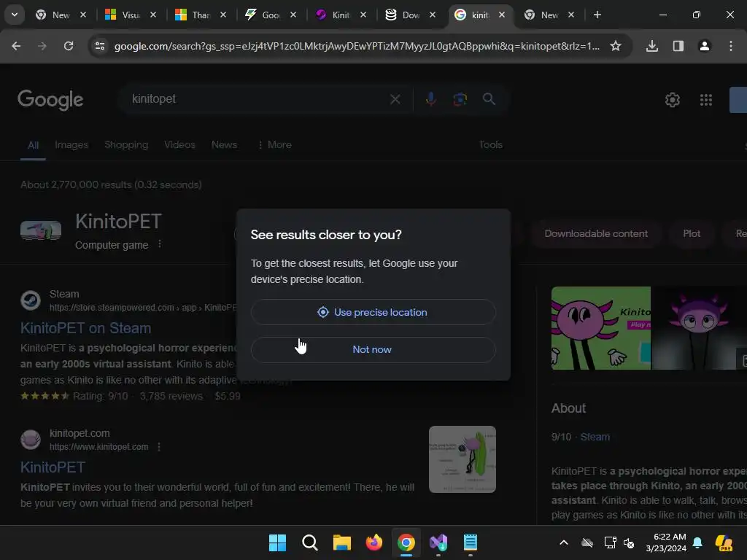Select Videos search filter
Image resolution: width=747 pixels, height=560 pixels.
[x=179, y=145]
